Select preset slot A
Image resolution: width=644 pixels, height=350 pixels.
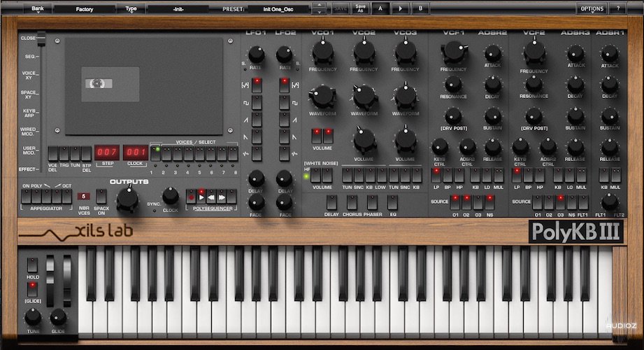click(380, 8)
